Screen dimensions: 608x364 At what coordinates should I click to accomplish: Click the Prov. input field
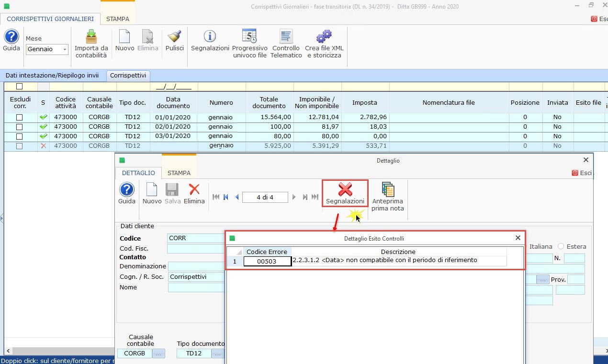click(x=576, y=279)
